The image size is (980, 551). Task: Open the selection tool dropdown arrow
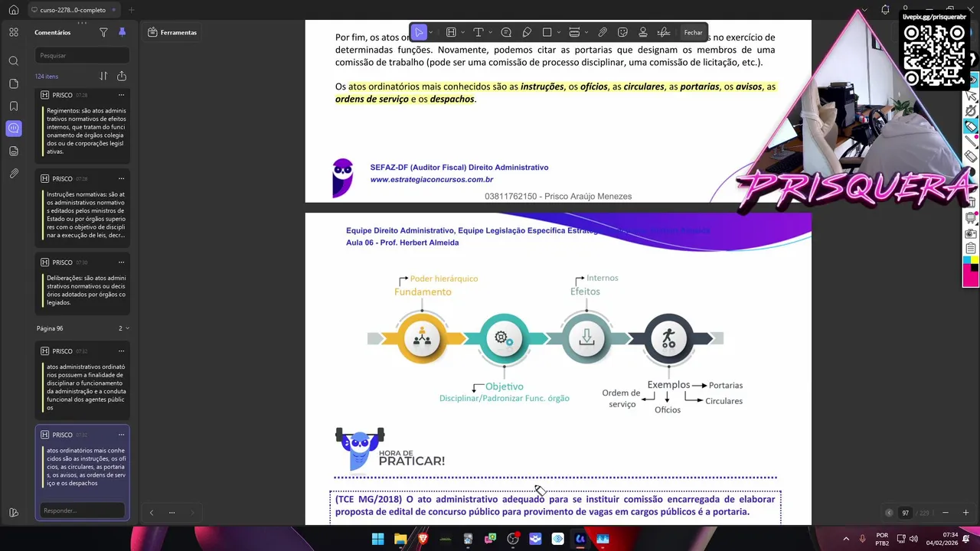(431, 32)
